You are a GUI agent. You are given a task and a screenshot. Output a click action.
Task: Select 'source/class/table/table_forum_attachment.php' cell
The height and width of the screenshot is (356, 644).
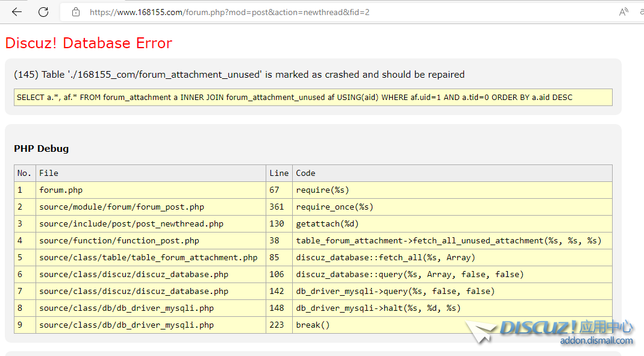click(x=151, y=257)
